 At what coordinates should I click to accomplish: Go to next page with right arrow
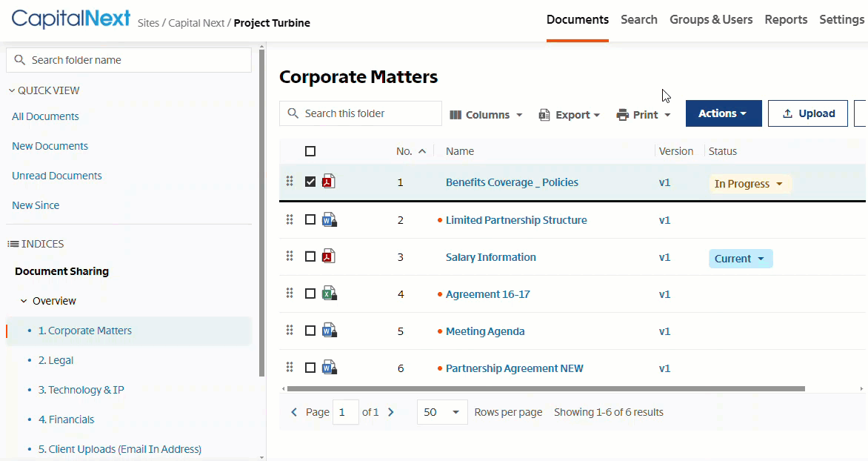tap(391, 412)
